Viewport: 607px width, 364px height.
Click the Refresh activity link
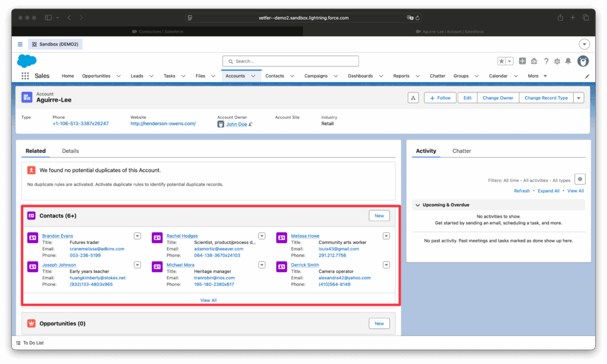[x=522, y=191]
